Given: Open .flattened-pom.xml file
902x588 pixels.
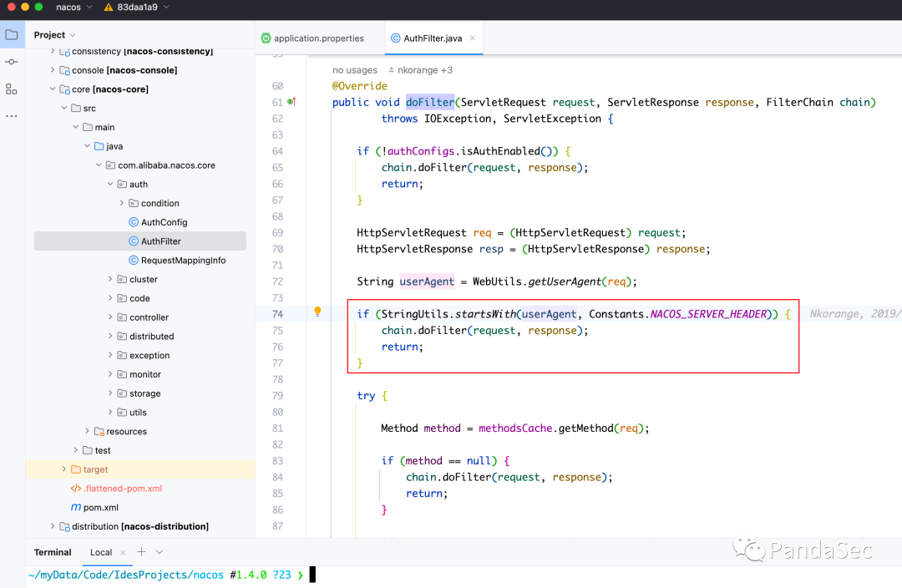Looking at the screenshot, I should 123,489.
